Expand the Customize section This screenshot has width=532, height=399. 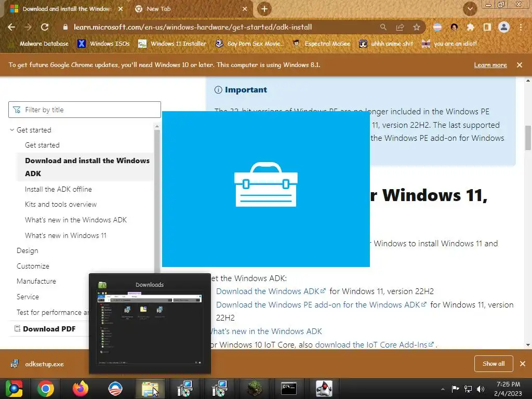pos(33,267)
